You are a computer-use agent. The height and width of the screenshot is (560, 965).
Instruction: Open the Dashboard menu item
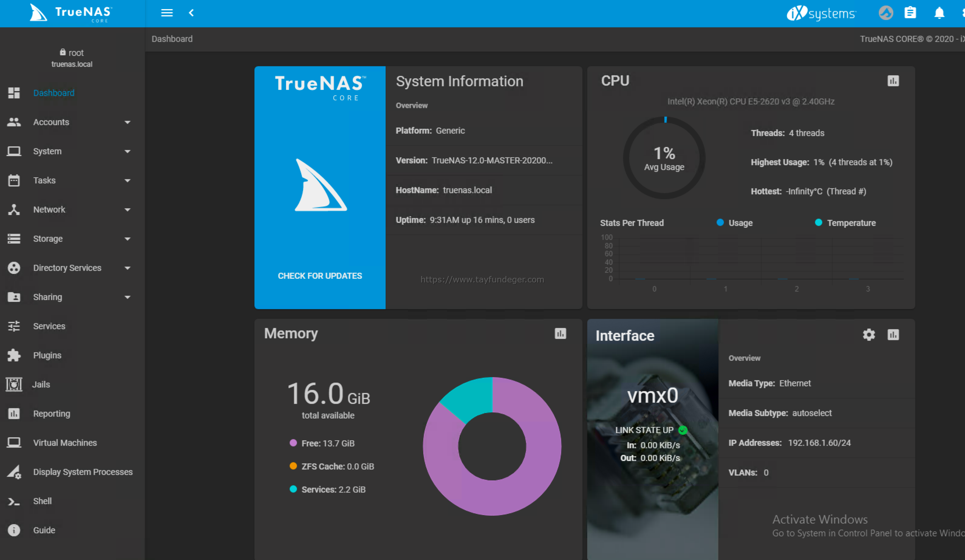72,93
